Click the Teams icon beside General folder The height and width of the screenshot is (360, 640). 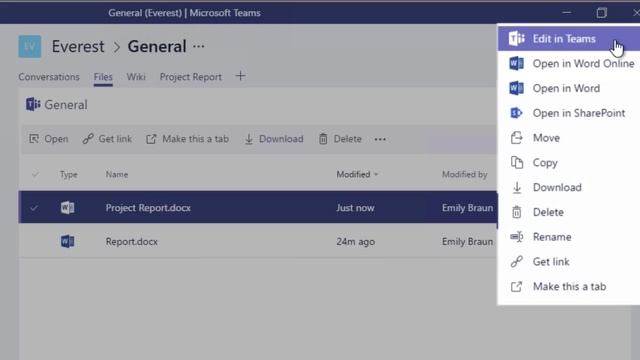[33, 104]
